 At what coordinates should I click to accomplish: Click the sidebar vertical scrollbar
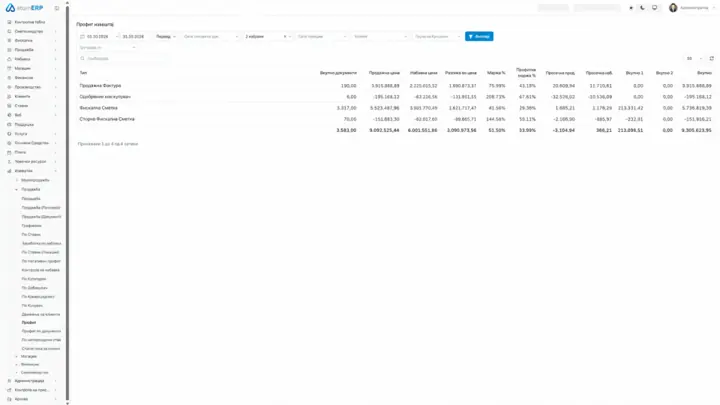[x=68, y=202]
